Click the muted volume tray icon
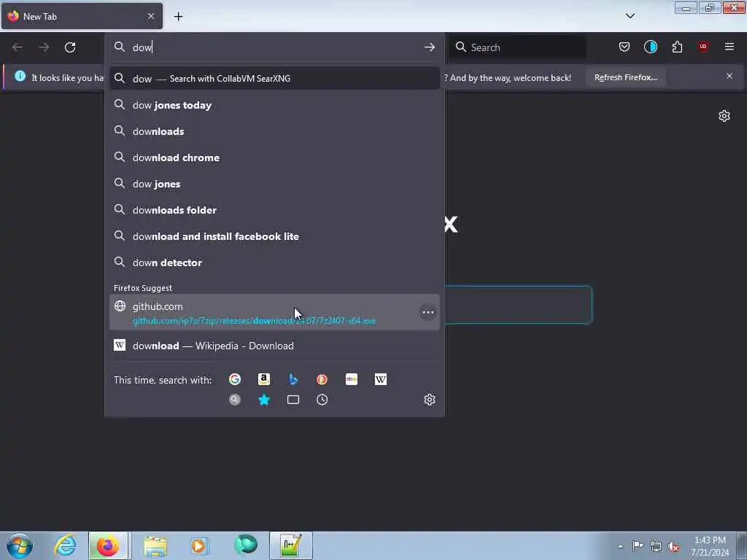This screenshot has width=747, height=560. click(x=673, y=546)
